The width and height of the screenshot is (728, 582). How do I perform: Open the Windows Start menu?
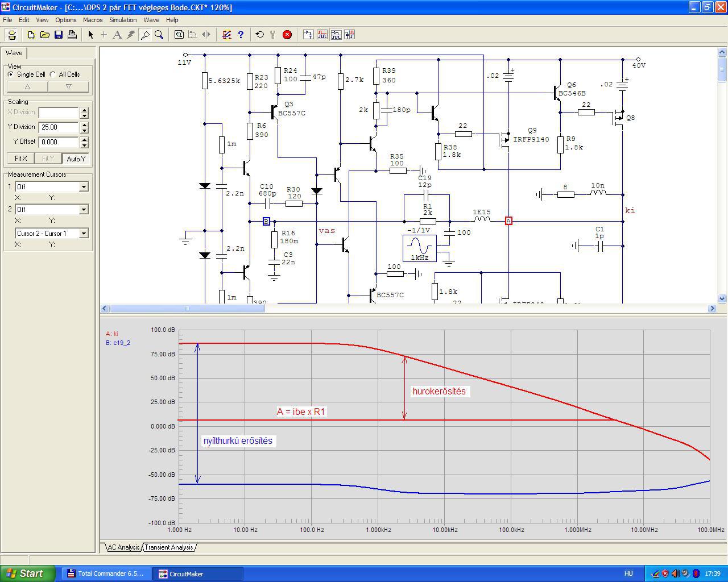point(28,573)
